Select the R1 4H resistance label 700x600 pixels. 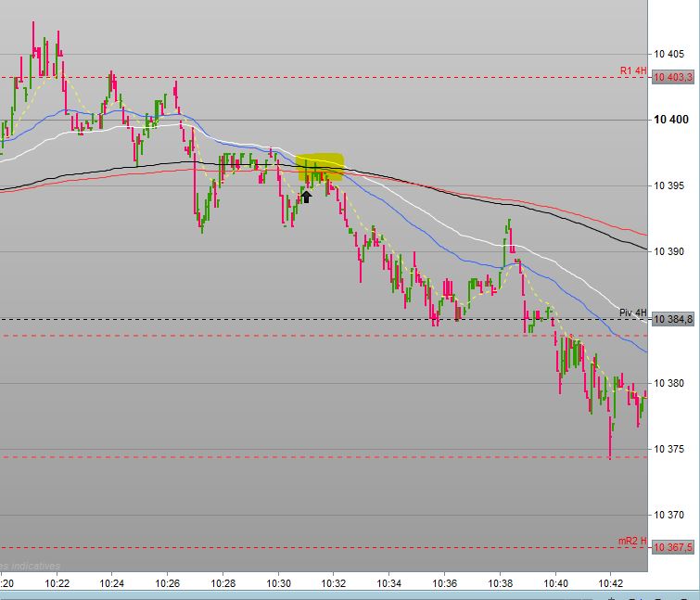(633, 70)
